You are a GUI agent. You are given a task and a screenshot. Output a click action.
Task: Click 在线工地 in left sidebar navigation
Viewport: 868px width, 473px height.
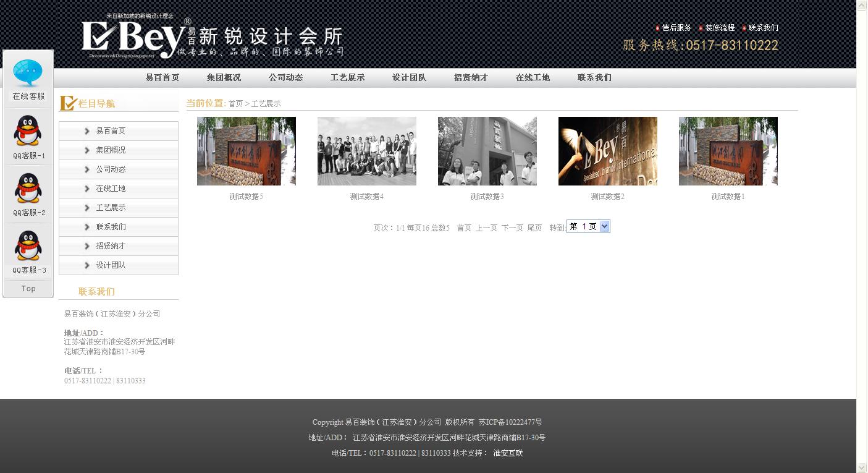pyautogui.click(x=111, y=189)
